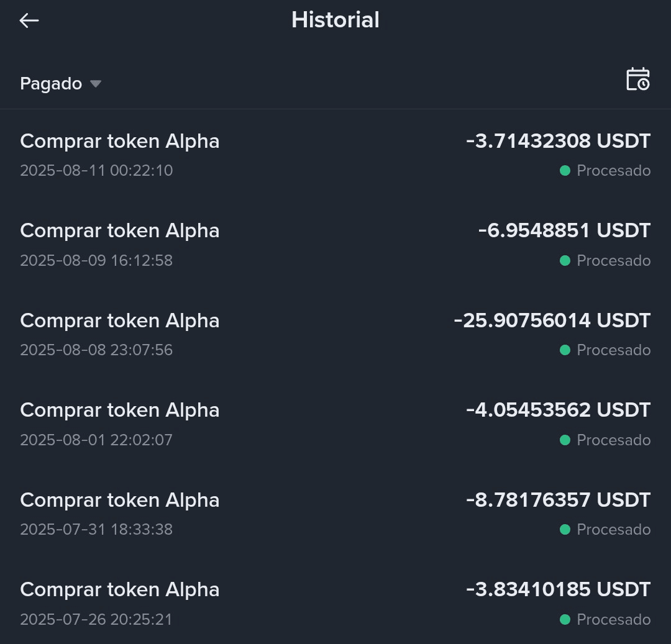
Task: Open the 2025-08-11 00:22:10 transaction
Action: tap(335, 155)
